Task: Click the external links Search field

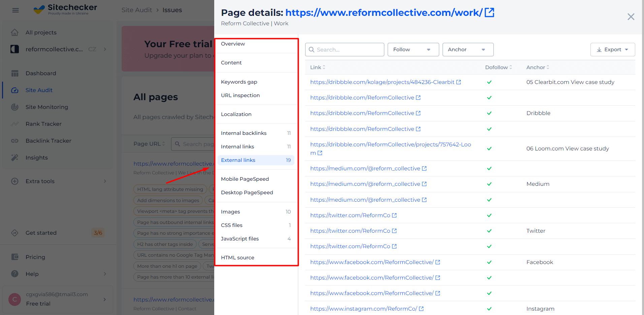Action: coord(345,50)
